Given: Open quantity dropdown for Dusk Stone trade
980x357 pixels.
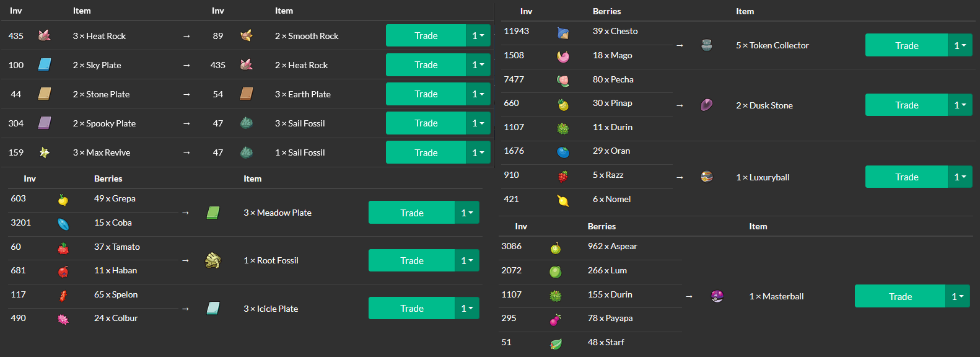Looking at the screenshot, I should (960, 105).
